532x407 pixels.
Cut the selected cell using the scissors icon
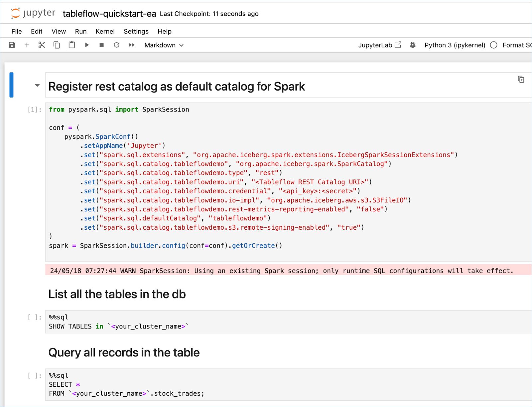pos(41,45)
